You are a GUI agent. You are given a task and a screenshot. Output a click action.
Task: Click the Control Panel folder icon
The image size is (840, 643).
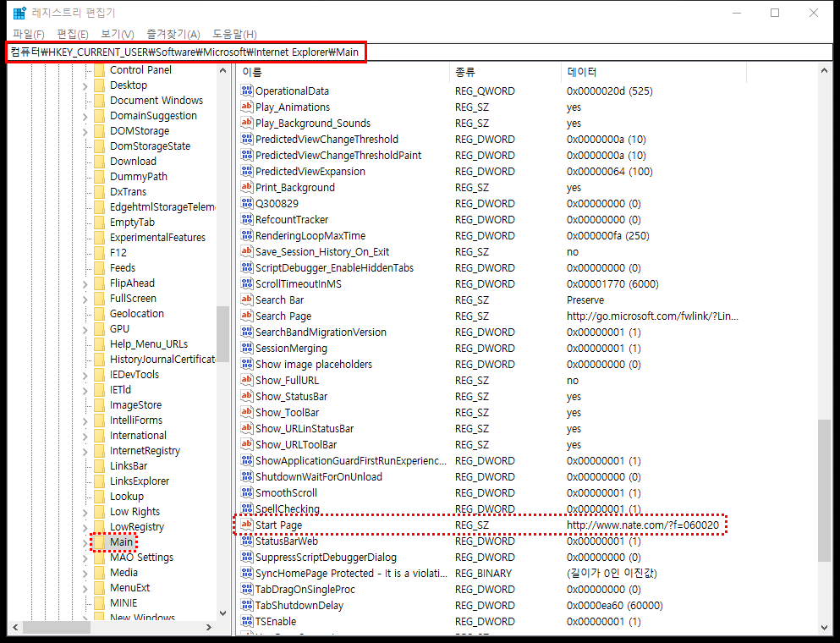click(99, 69)
